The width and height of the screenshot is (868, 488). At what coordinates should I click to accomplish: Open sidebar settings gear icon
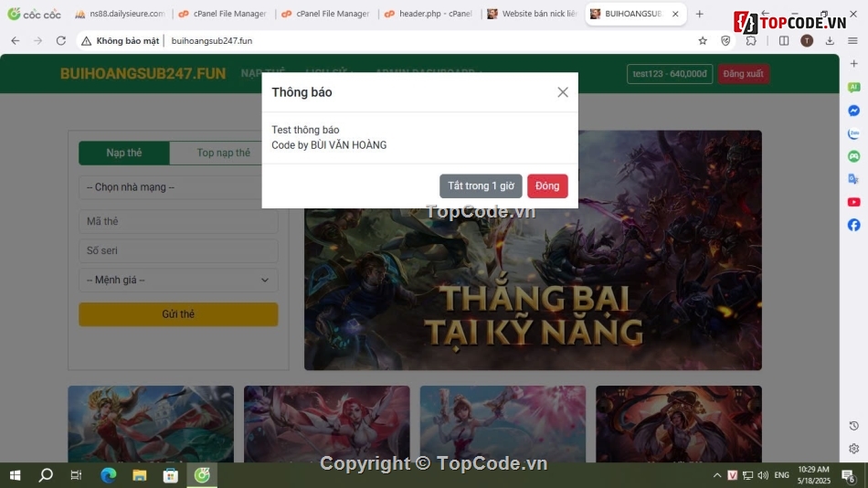(853, 449)
